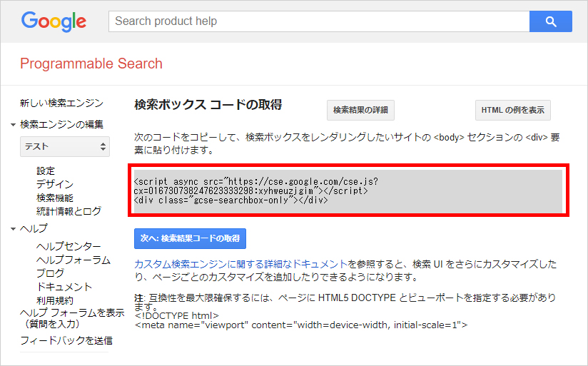Focus the Search product help field

click(319, 21)
